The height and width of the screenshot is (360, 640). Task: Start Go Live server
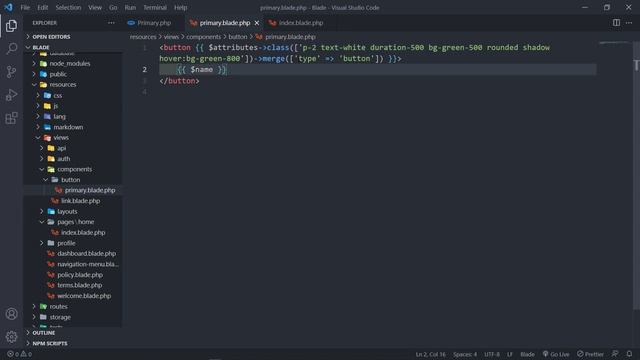pos(556,354)
